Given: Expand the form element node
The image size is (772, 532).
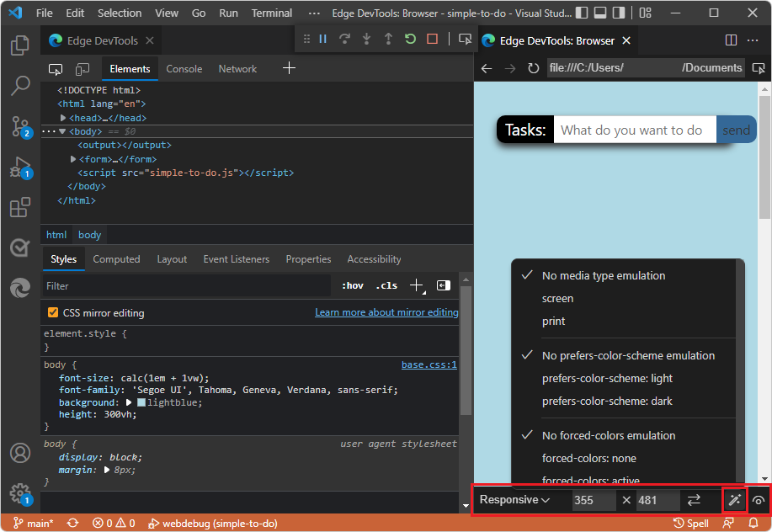Looking at the screenshot, I should pos(73,158).
